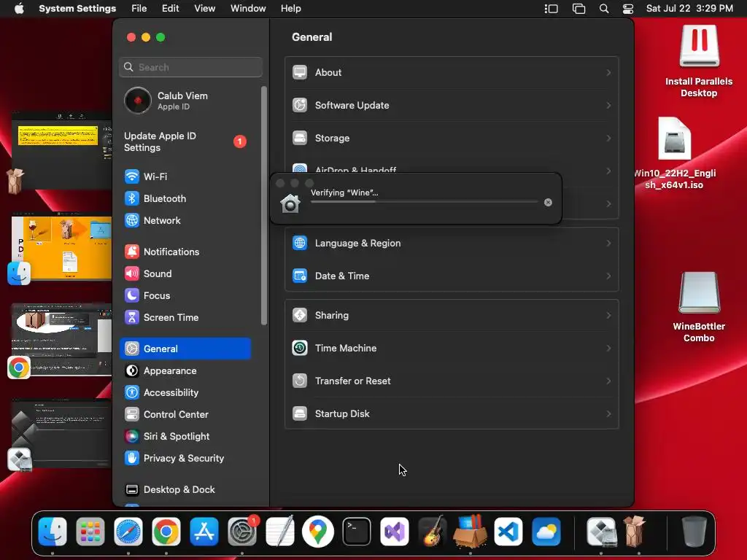Open Update Apple ID Settings notice
The height and width of the screenshot is (560, 747).
pos(186,142)
